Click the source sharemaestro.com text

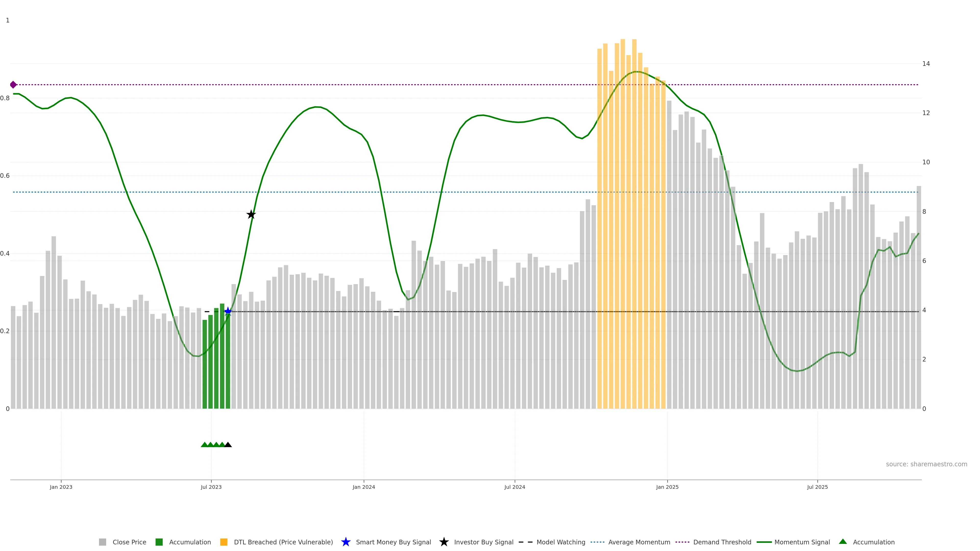tap(926, 464)
